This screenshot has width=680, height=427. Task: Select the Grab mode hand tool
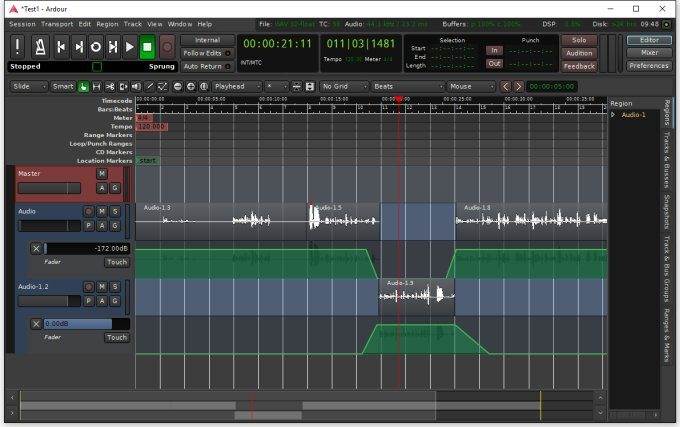pos(84,87)
